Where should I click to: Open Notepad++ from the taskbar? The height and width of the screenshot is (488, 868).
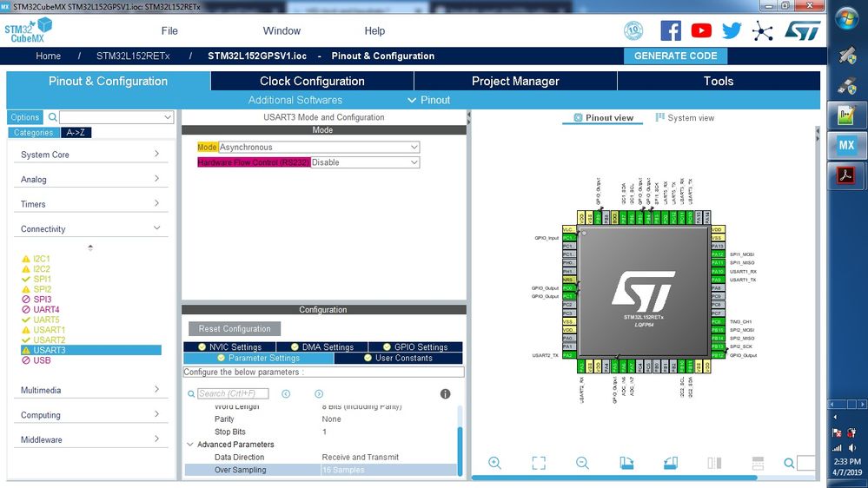tap(846, 115)
